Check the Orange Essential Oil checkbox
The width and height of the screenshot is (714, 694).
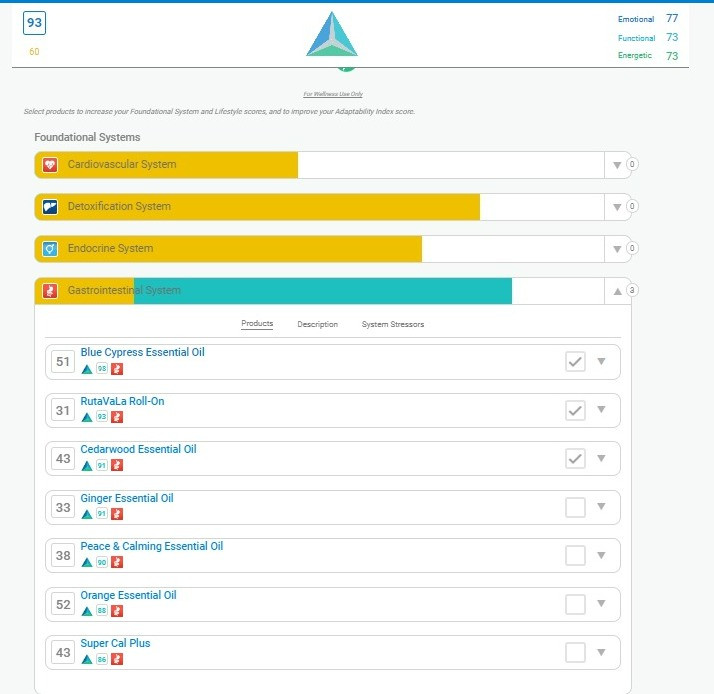click(x=575, y=604)
